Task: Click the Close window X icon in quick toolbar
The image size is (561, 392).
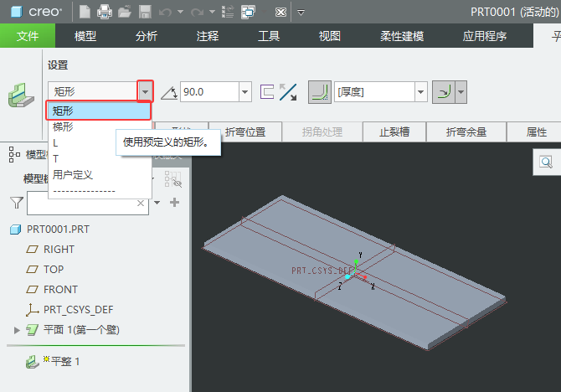Action: [x=280, y=13]
